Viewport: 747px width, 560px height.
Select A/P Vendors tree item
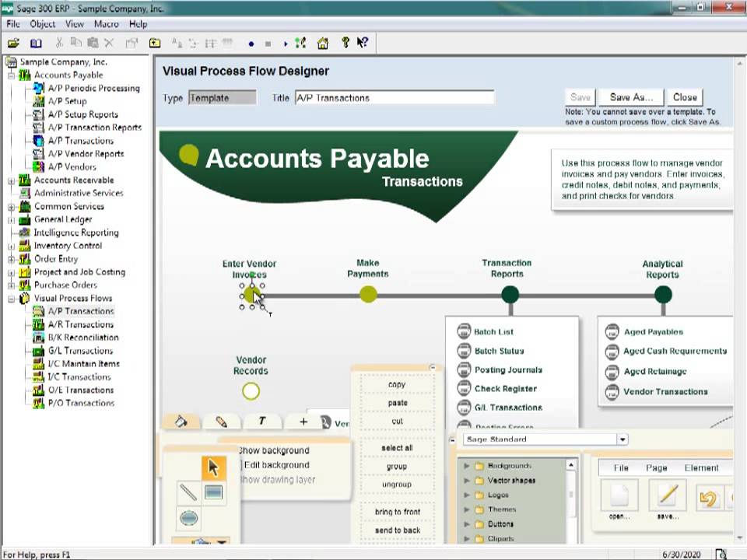(x=72, y=167)
